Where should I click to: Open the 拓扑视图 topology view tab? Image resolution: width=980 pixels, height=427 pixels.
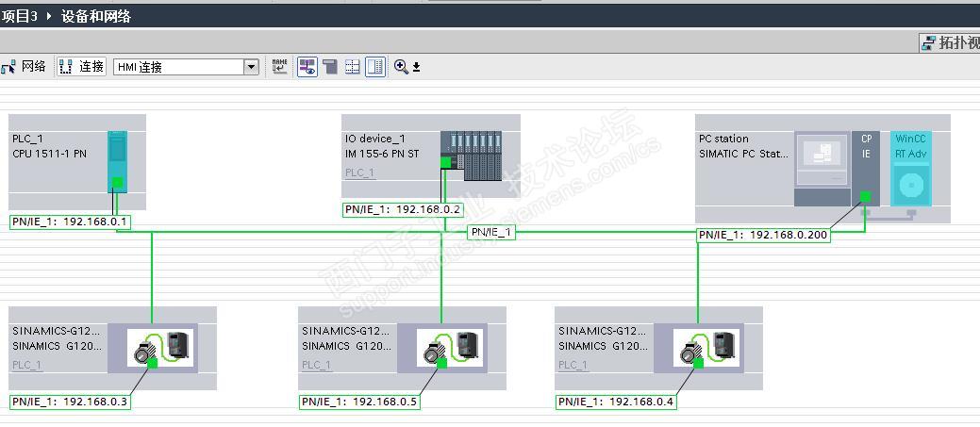click(x=950, y=43)
